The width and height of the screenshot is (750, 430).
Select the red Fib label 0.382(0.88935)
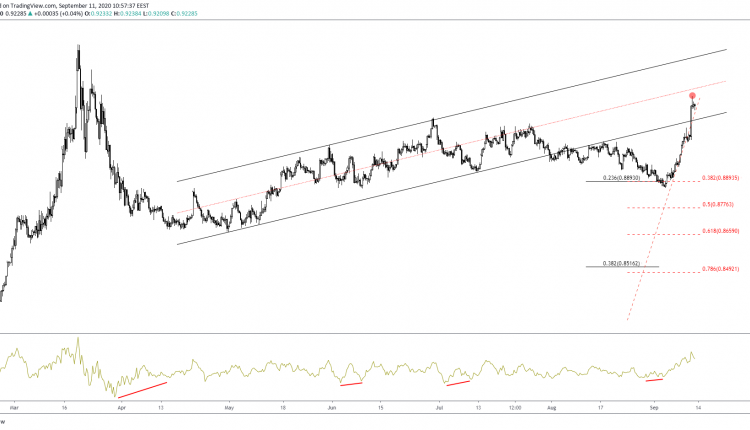pos(720,178)
